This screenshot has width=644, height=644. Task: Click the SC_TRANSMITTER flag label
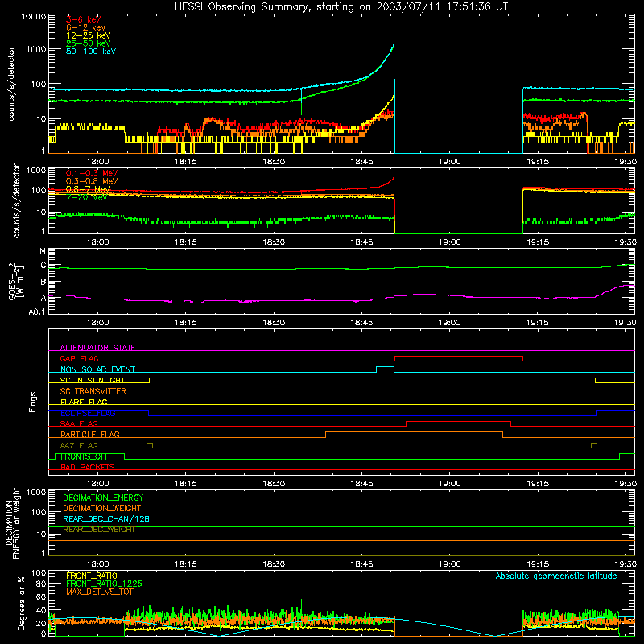(x=93, y=391)
